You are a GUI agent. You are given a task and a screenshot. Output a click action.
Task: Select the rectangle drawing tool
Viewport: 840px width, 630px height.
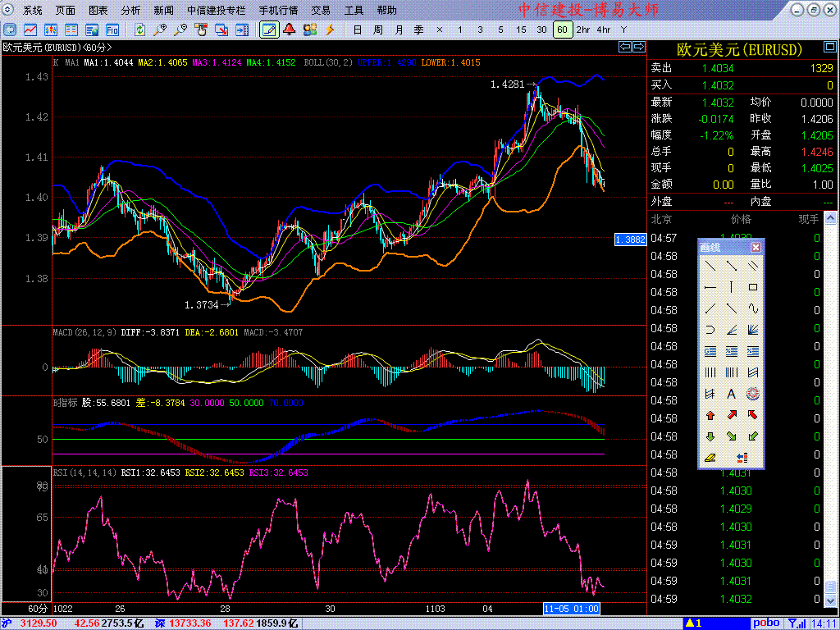(x=753, y=287)
